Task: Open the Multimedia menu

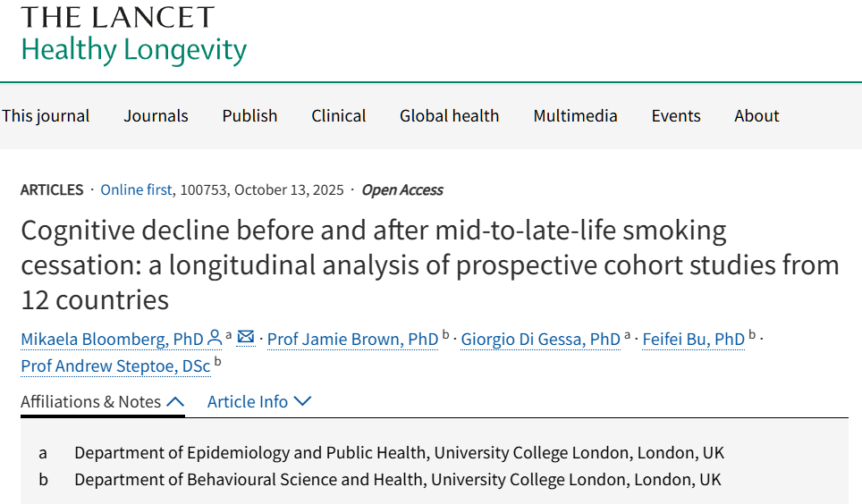Action: click(575, 116)
